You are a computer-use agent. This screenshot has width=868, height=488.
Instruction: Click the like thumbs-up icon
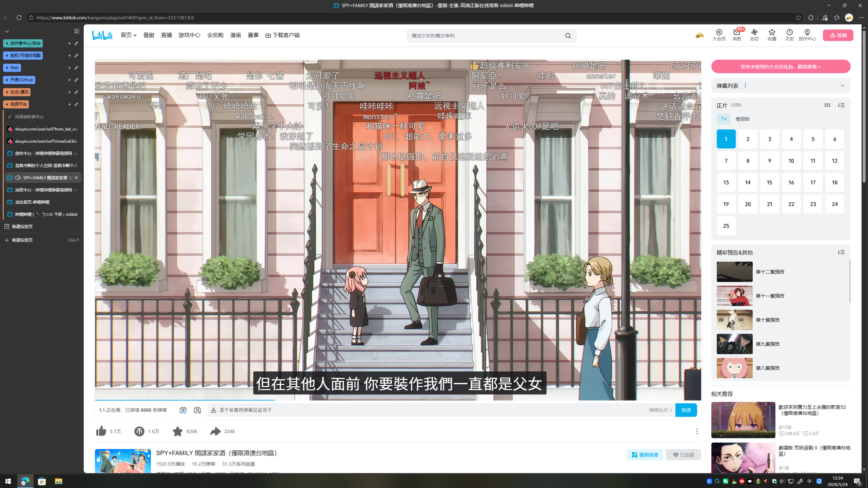click(x=101, y=431)
